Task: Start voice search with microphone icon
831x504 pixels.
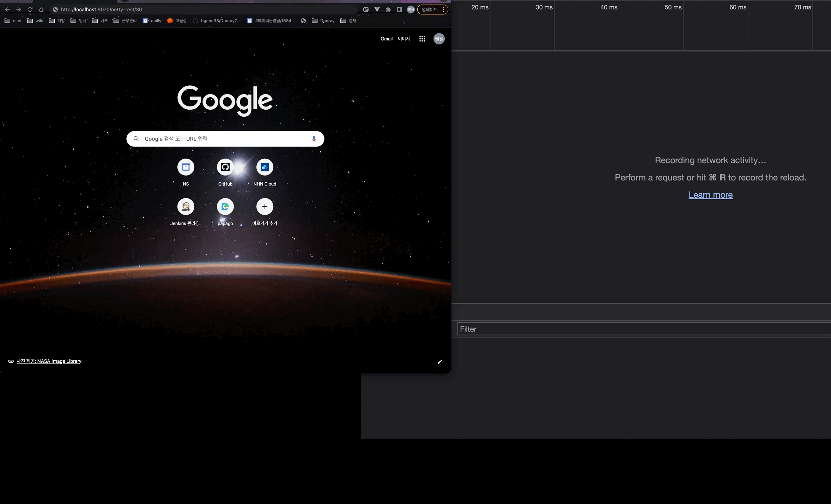Action: point(314,139)
